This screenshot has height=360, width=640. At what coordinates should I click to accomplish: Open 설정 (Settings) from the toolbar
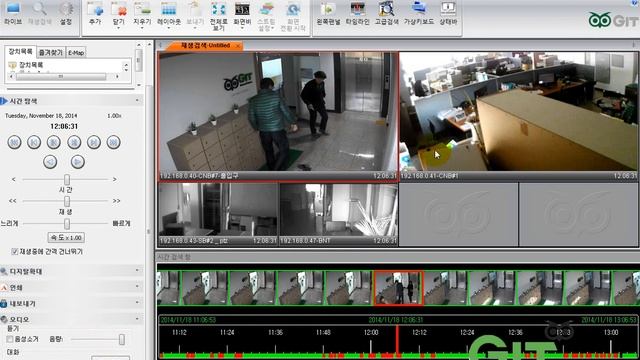pos(66,13)
